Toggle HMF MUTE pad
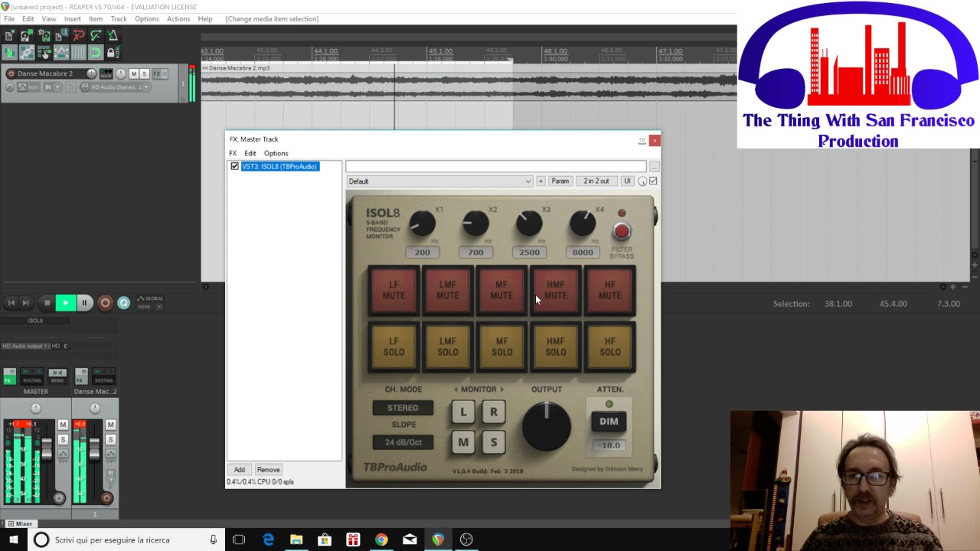Viewport: 980px width, 551px height. coord(556,290)
